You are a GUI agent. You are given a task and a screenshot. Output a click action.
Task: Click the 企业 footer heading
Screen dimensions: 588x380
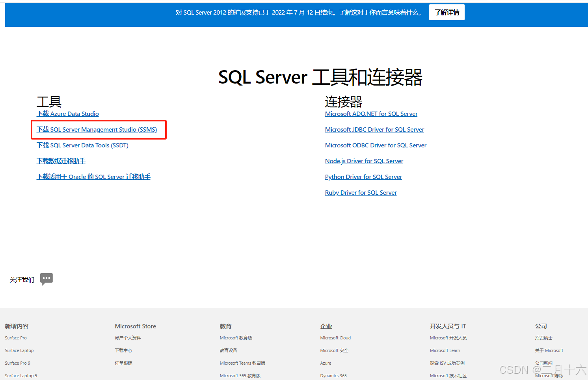click(326, 326)
